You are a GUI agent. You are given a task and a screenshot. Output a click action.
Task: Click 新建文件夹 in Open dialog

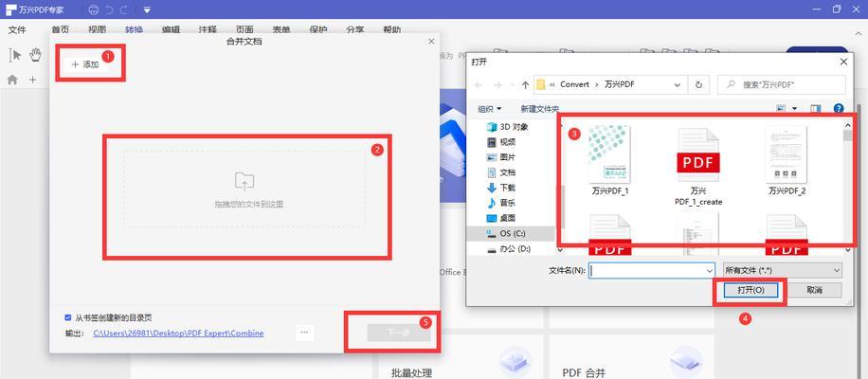click(x=540, y=109)
